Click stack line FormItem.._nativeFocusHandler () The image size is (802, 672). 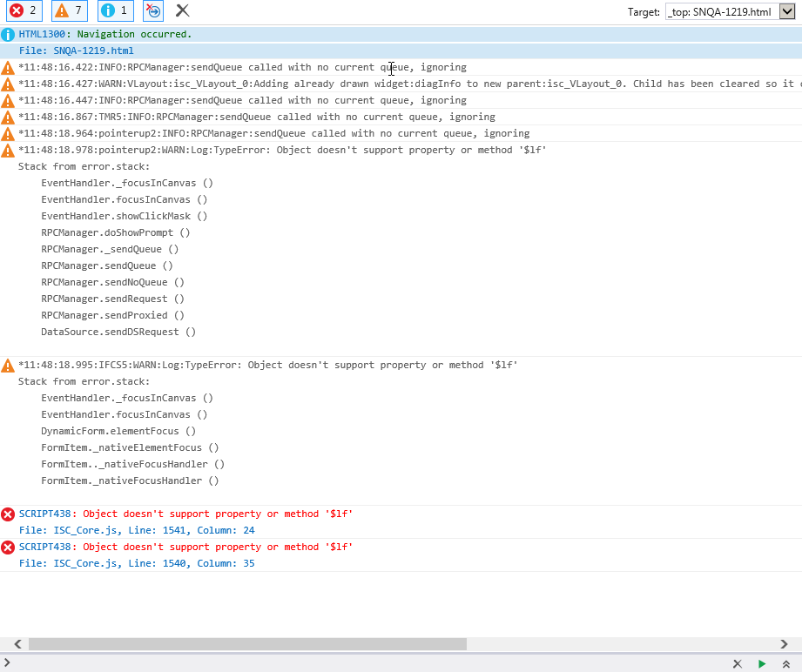[x=133, y=464]
